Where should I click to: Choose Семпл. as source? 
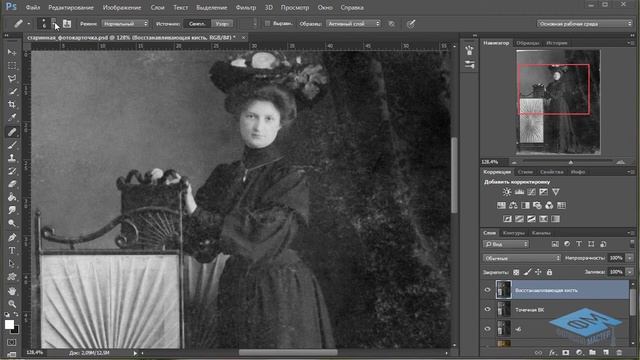pos(197,24)
